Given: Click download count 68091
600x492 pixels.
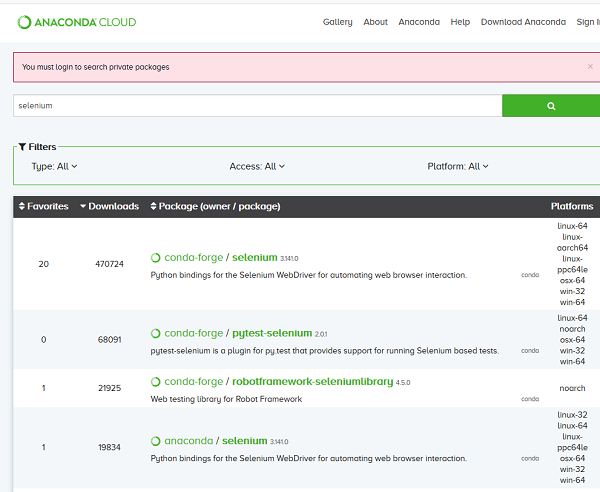Looking at the screenshot, I should [109, 340].
